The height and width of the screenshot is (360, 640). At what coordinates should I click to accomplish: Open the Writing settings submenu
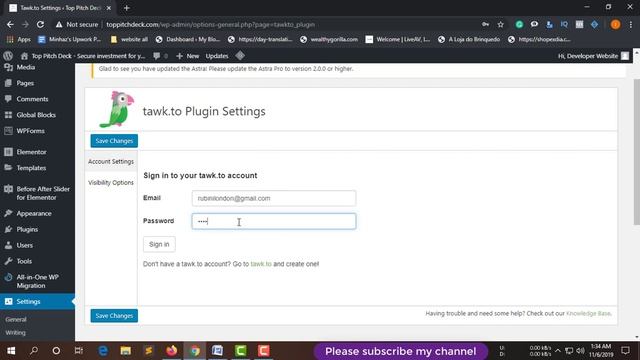click(16, 333)
